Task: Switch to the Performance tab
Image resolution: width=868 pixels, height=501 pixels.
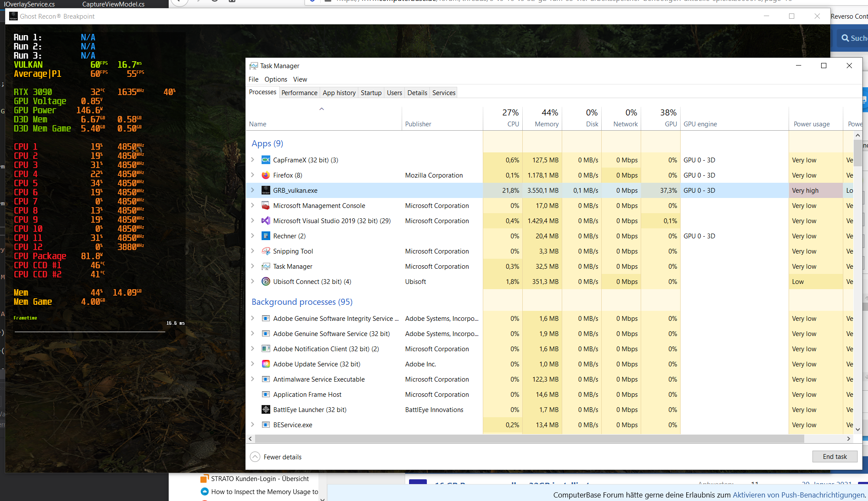Action: (x=299, y=93)
